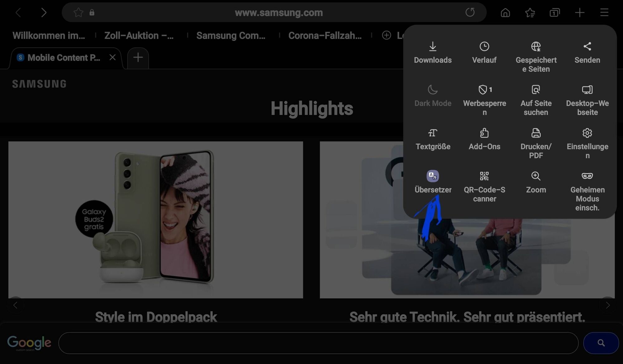Open Drucken/PDF print option
The height and width of the screenshot is (364, 623).
(x=536, y=143)
